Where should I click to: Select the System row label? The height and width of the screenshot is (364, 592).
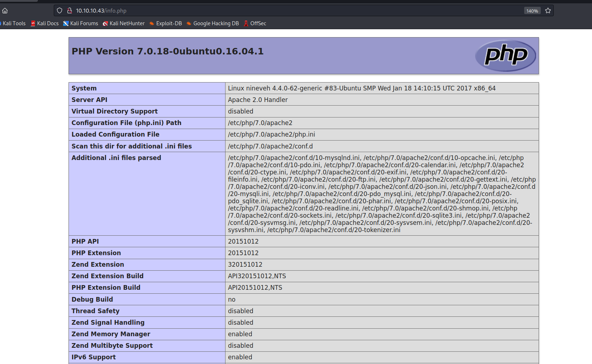coord(84,88)
